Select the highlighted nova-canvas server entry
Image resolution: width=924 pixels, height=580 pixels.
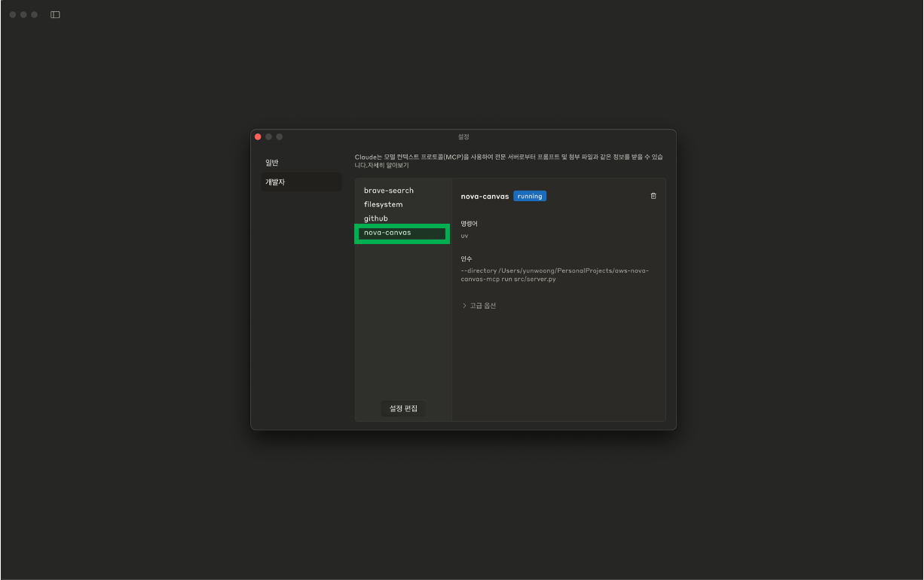tap(386, 234)
